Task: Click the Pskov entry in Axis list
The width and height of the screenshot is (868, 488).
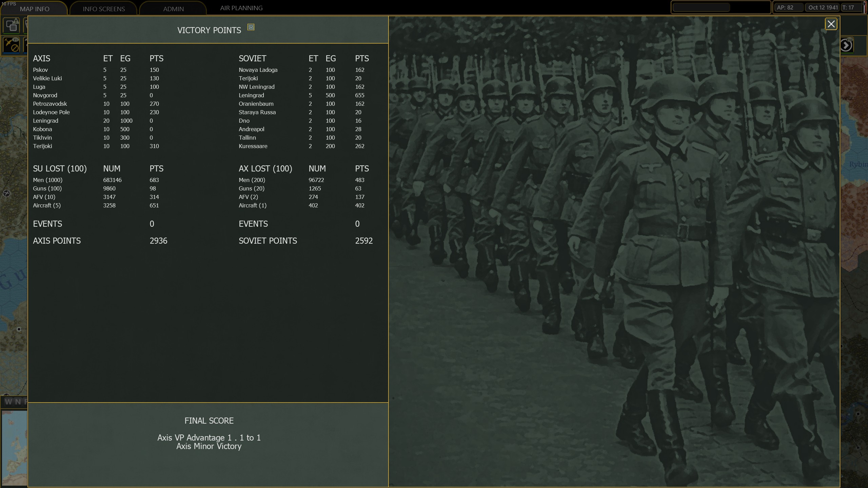Action: [40, 70]
